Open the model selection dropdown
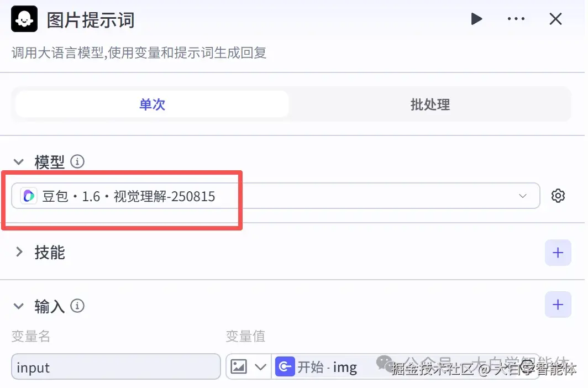588x388 pixels. [522, 196]
